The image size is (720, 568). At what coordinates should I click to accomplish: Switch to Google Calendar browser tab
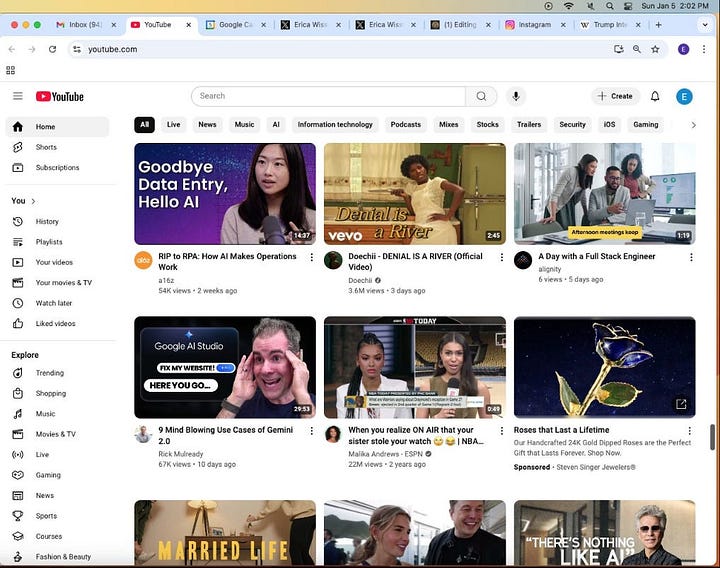236,25
